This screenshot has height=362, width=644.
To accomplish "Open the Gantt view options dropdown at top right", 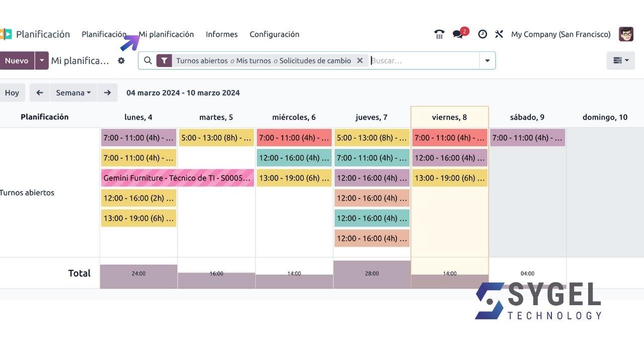I will pyautogui.click(x=620, y=60).
